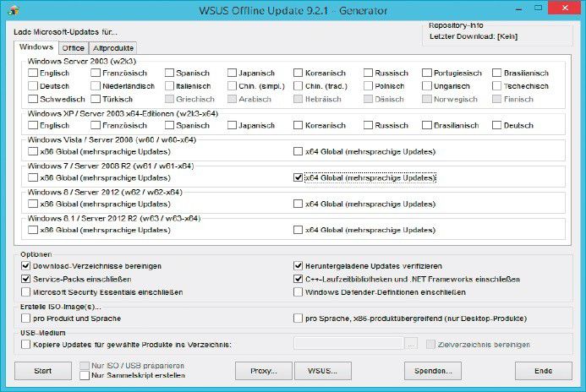Check x64 Global for Windows Vista / Server 2008

pyautogui.click(x=298, y=151)
